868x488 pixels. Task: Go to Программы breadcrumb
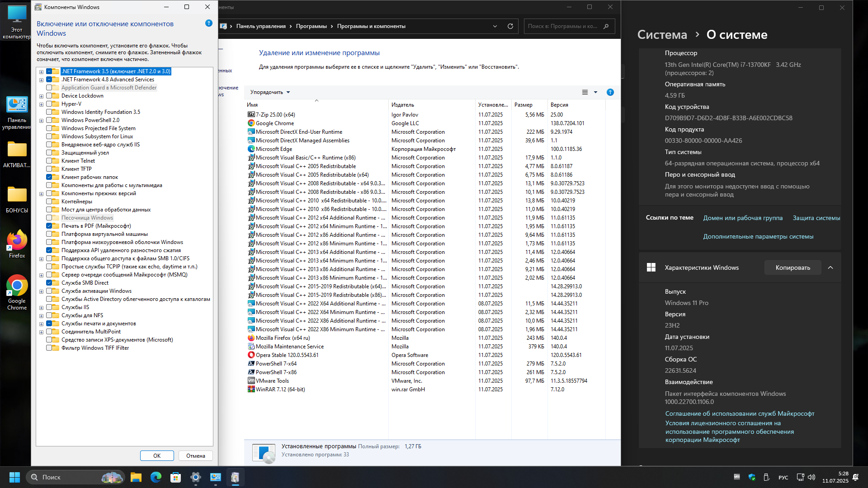click(x=311, y=26)
